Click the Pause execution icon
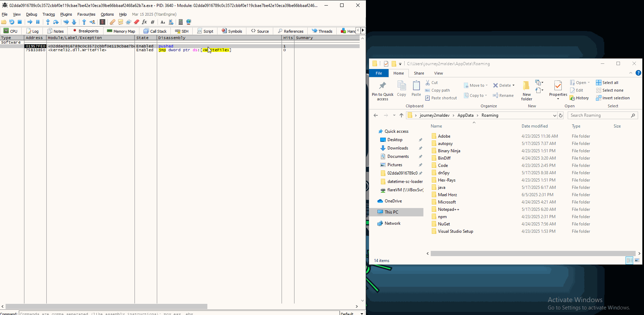The image size is (644, 315). tap(38, 22)
